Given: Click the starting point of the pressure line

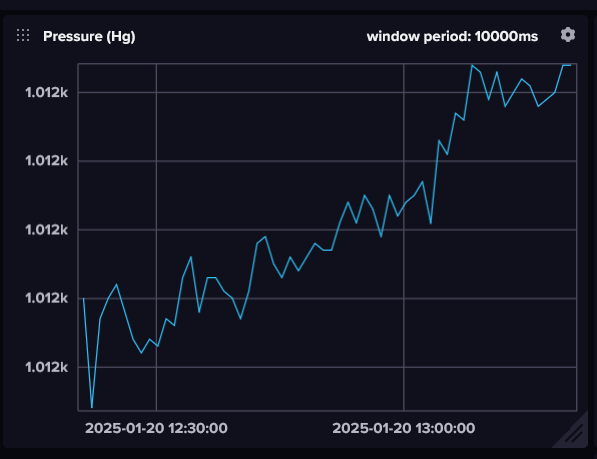Looking at the screenshot, I should [x=84, y=298].
